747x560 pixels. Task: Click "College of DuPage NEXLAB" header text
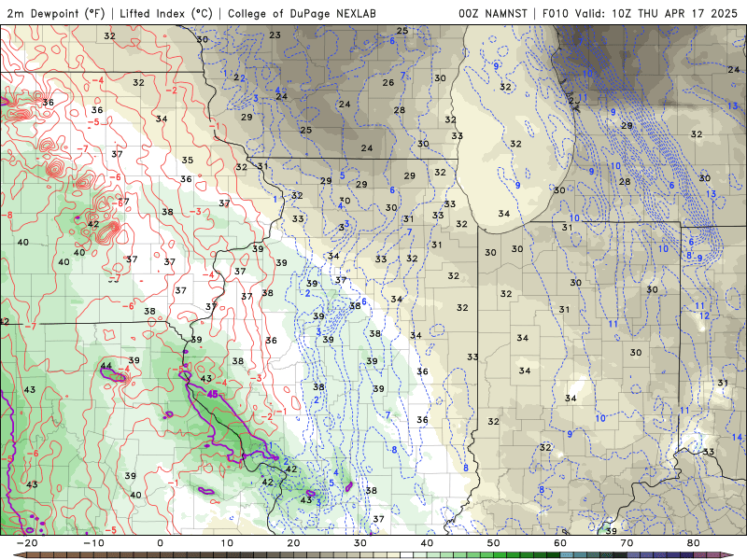pos(302,13)
